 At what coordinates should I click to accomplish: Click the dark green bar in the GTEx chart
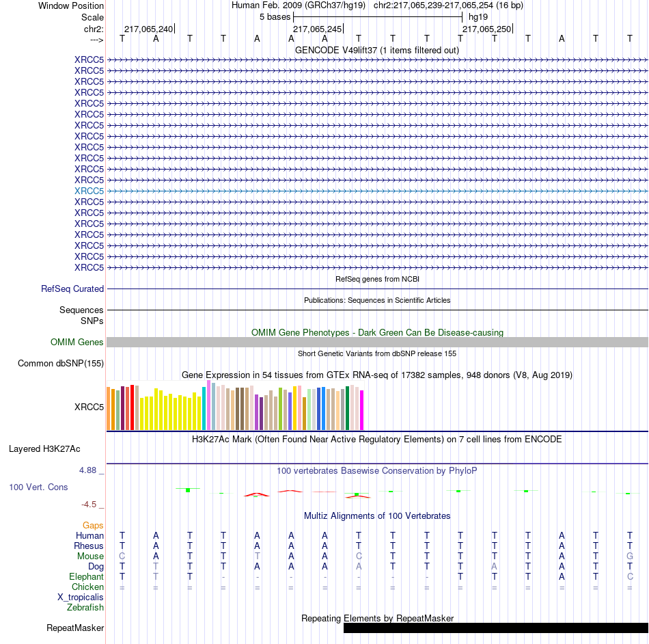click(347, 408)
